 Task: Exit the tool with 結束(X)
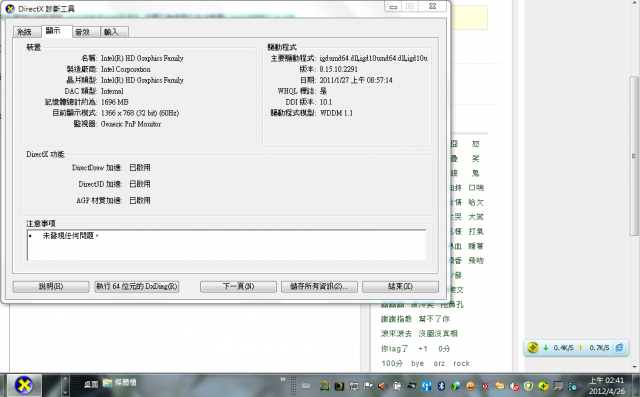pyautogui.click(x=400, y=286)
